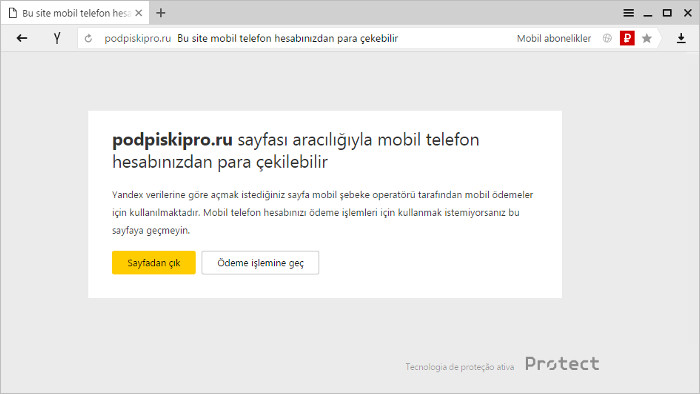700x394 pixels.
Task: Select the 'Bu site mobil telefon' tab
Action: [75, 13]
